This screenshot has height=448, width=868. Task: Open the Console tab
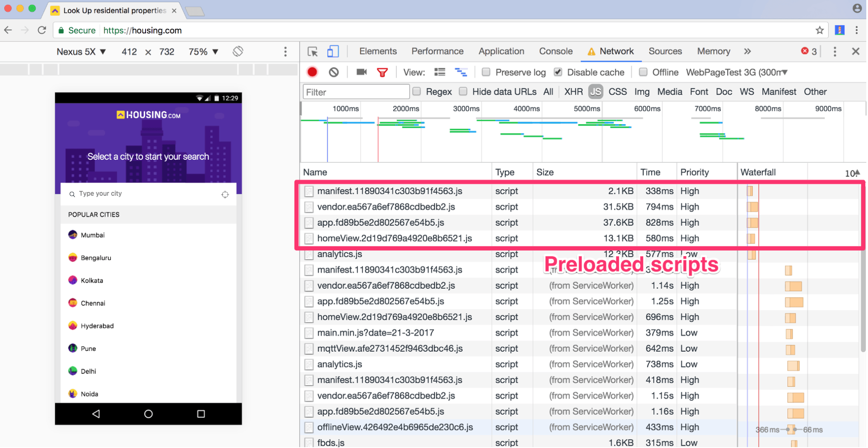[x=556, y=51]
